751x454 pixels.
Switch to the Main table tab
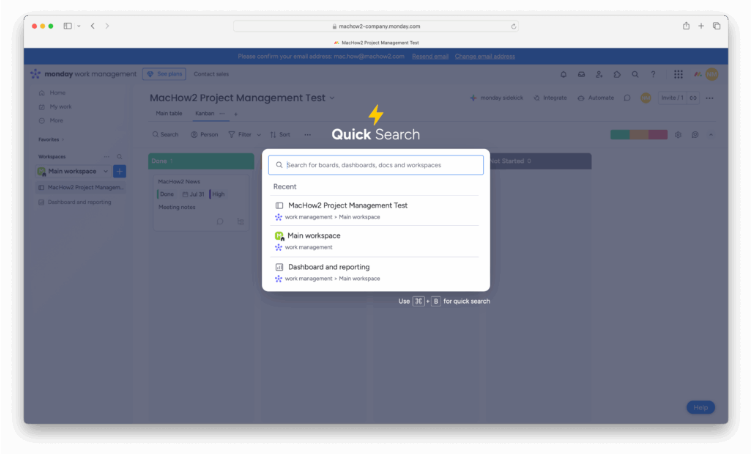coord(169,114)
